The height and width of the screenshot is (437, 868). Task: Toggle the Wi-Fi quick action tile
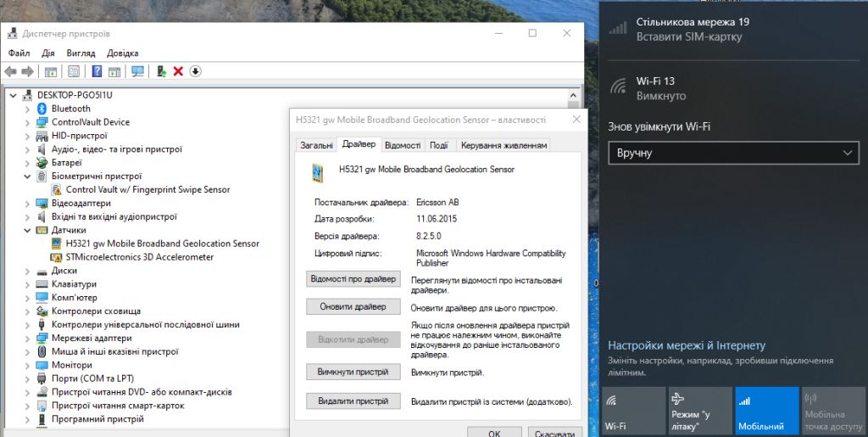coord(634,411)
